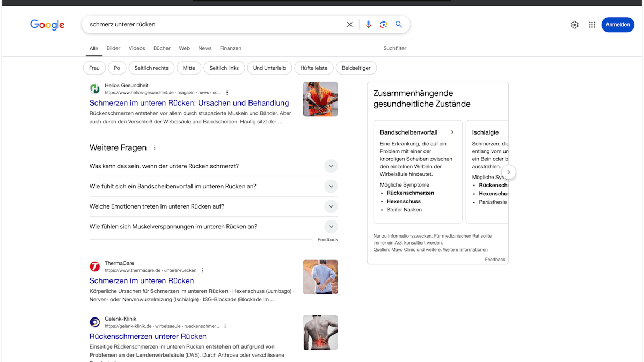Switch to the News tab
The image size is (644, 362).
click(x=205, y=48)
